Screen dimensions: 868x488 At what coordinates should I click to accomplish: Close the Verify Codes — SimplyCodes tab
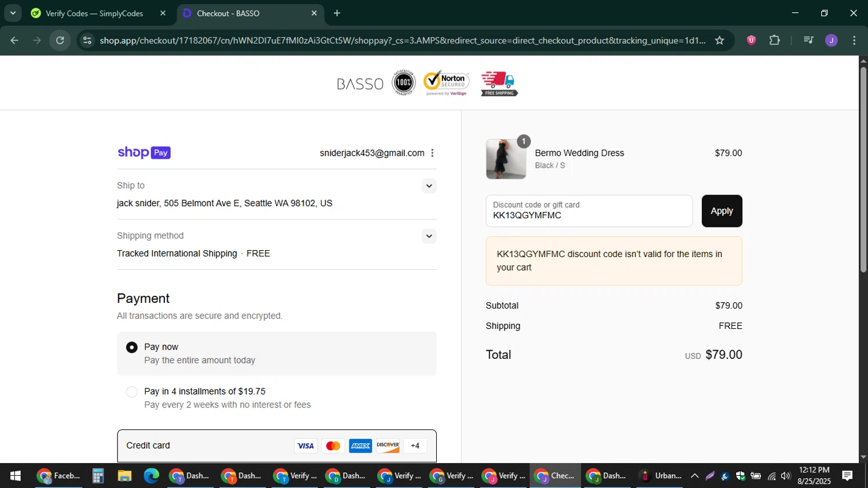click(163, 13)
